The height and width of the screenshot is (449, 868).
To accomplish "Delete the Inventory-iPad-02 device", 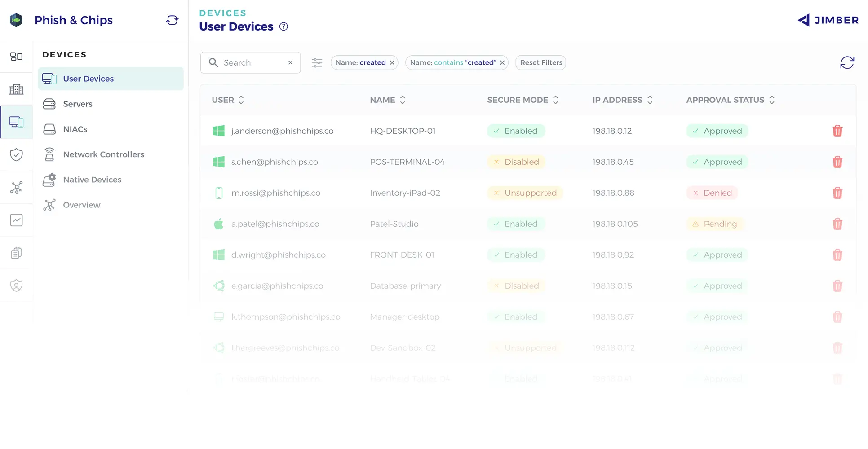I will (x=837, y=193).
